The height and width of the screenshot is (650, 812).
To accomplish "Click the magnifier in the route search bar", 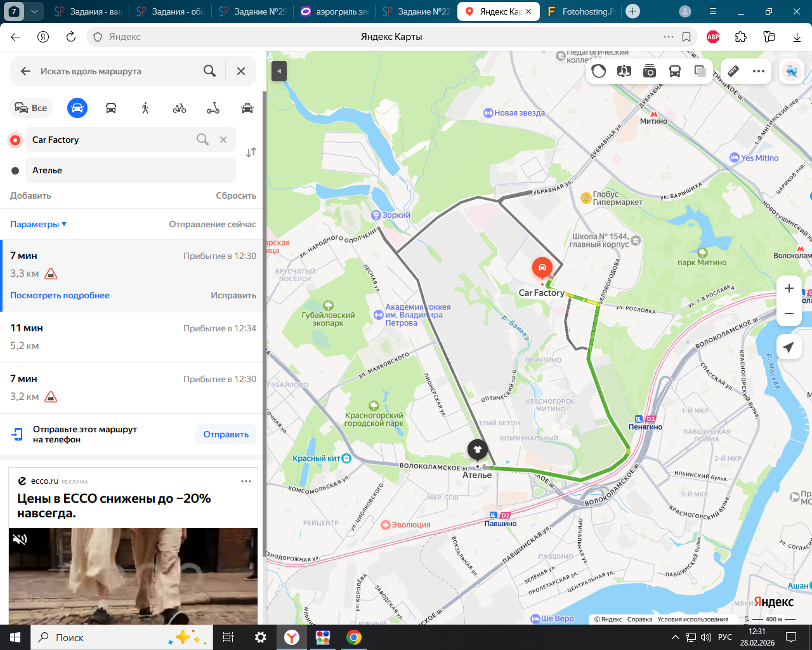I will (x=210, y=71).
